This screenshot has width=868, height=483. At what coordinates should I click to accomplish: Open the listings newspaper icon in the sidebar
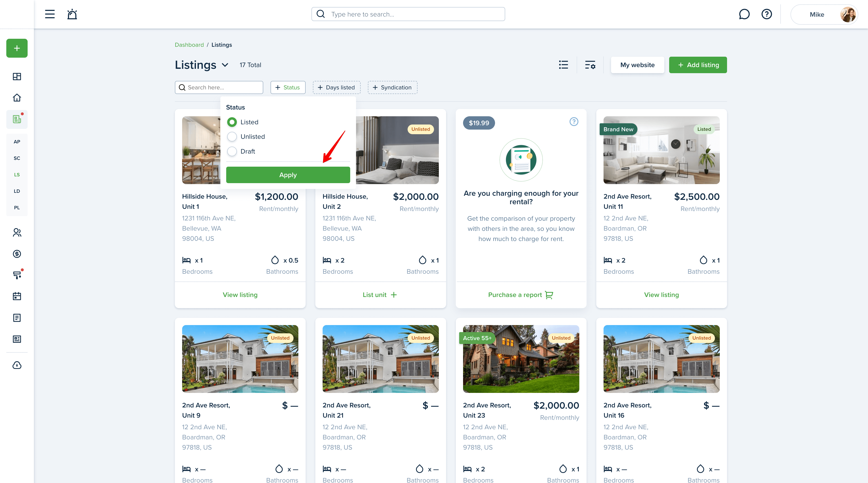pos(17,119)
